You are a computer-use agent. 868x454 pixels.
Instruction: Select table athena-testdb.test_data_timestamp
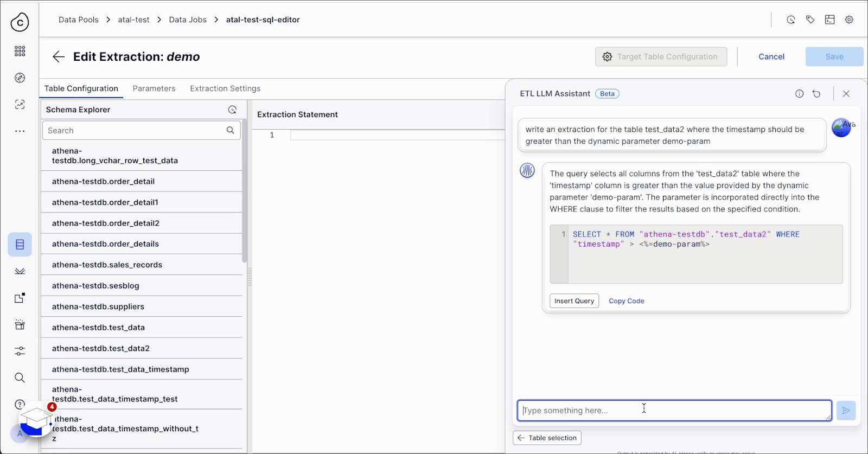click(x=141, y=369)
